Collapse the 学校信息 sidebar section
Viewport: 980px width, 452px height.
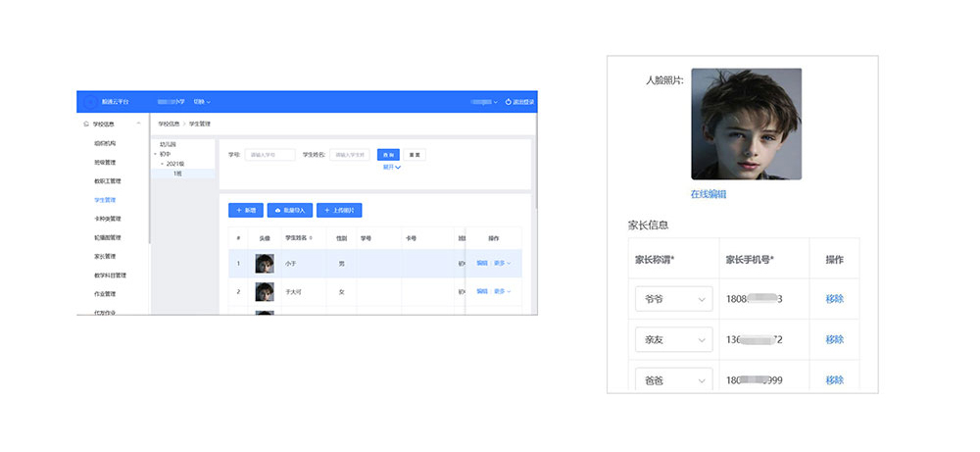(138, 125)
